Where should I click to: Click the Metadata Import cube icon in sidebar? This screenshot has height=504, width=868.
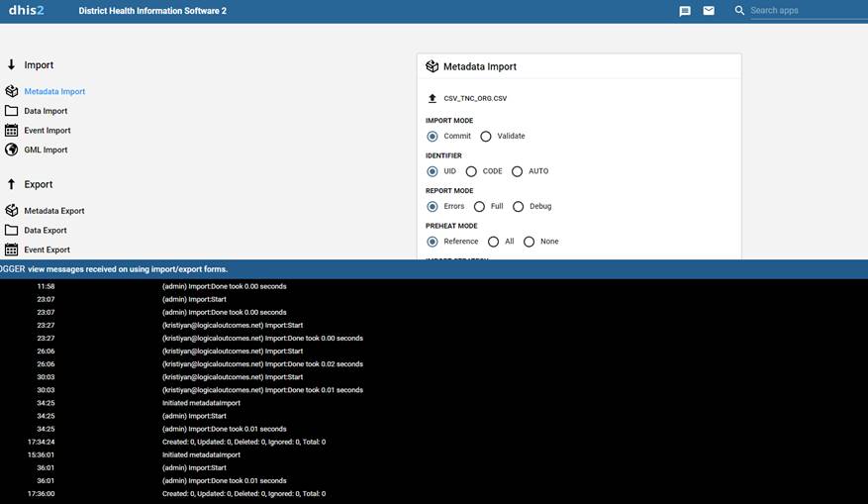click(x=11, y=91)
